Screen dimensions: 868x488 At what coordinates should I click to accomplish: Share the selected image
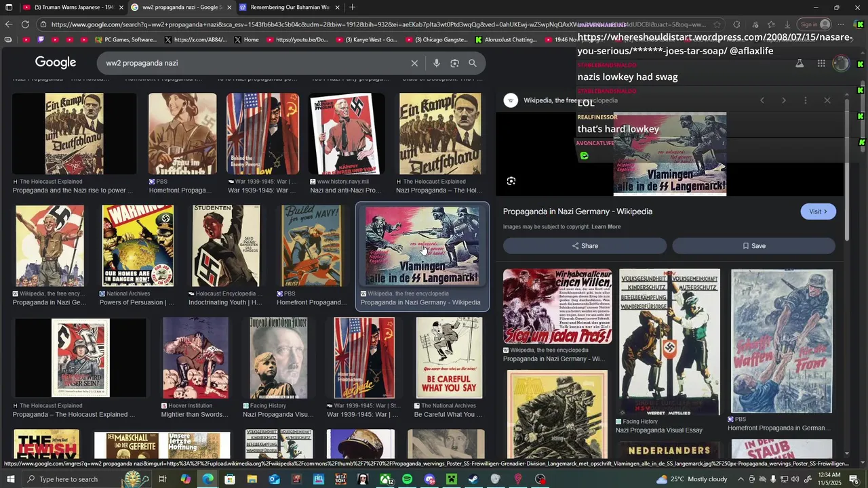coord(585,246)
